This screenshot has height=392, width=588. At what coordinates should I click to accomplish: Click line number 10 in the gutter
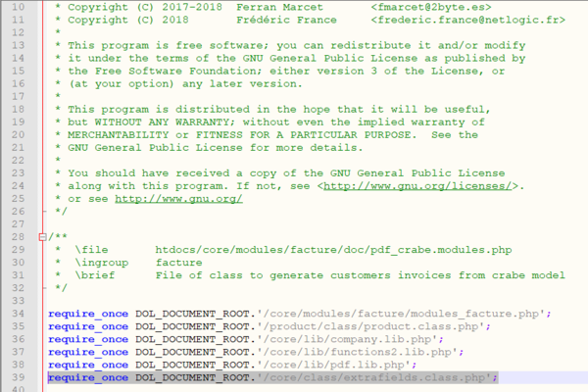pyautogui.click(x=18, y=7)
